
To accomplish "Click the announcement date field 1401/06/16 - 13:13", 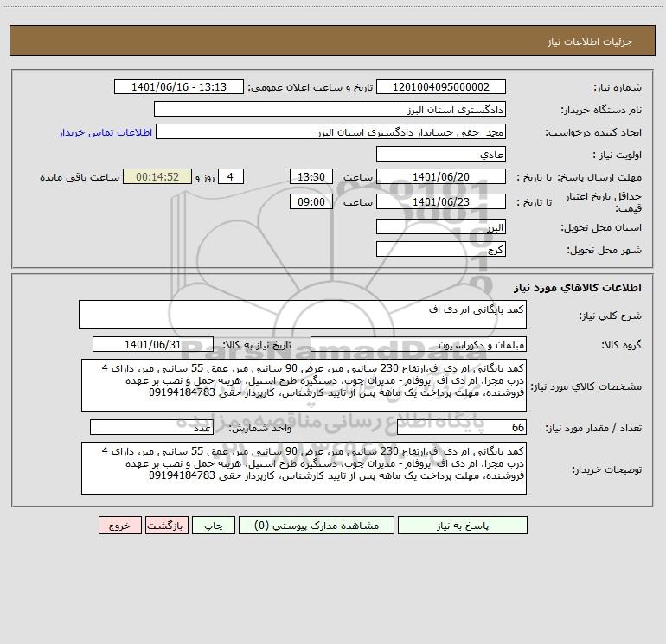I will point(179,86).
